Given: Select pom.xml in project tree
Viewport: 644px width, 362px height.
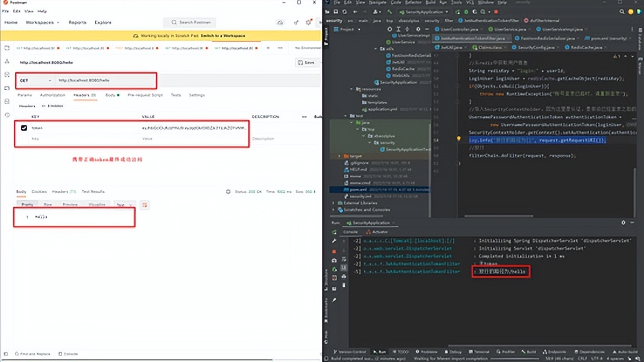Looking at the screenshot, I should [379, 189].
